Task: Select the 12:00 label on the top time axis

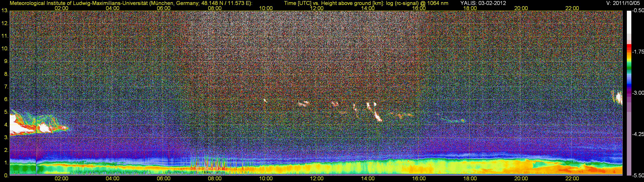Action: click(x=317, y=8)
